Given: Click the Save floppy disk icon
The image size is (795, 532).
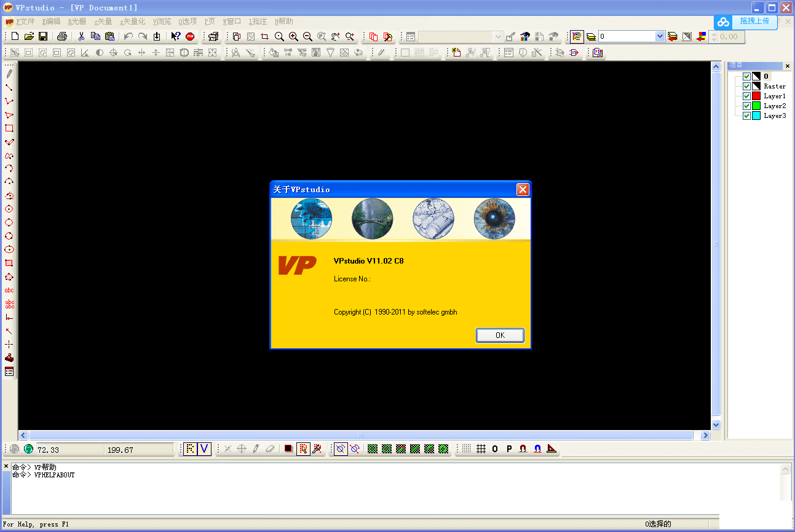Looking at the screenshot, I should pyautogui.click(x=43, y=37).
